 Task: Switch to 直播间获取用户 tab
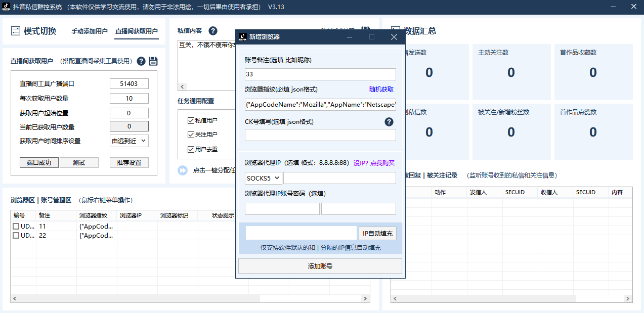coord(137,31)
